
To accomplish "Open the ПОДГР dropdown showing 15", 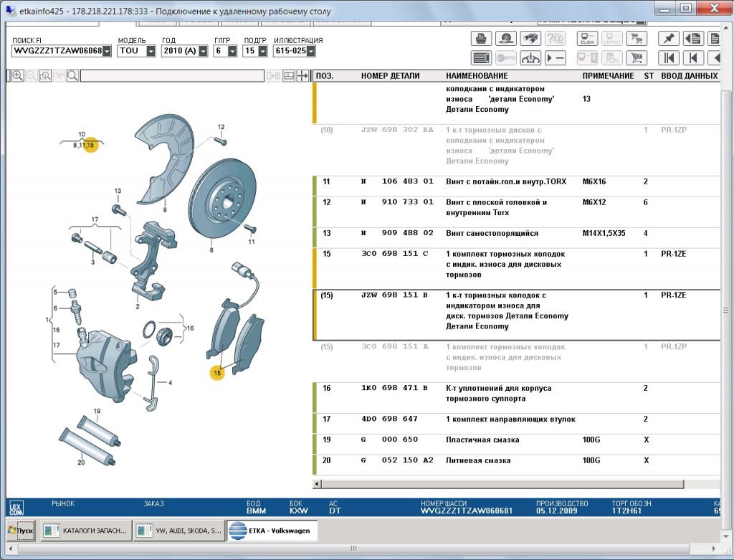I will coord(262,51).
